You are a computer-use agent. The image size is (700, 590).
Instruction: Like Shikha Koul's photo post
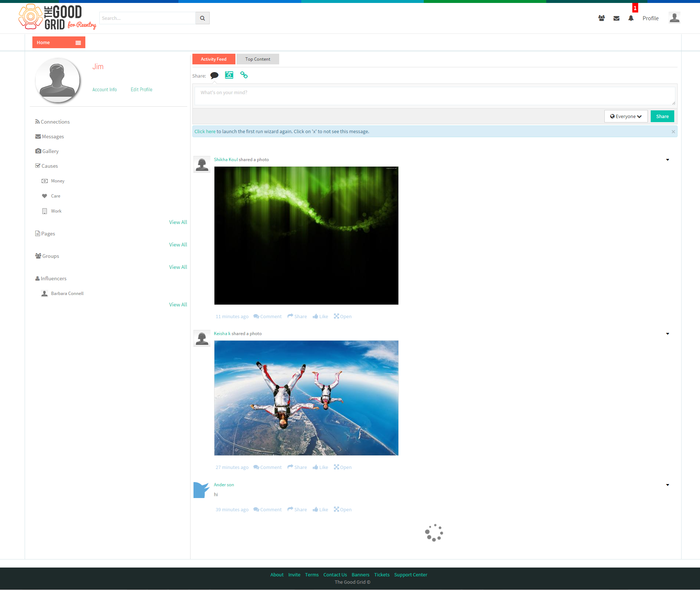(x=320, y=316)
